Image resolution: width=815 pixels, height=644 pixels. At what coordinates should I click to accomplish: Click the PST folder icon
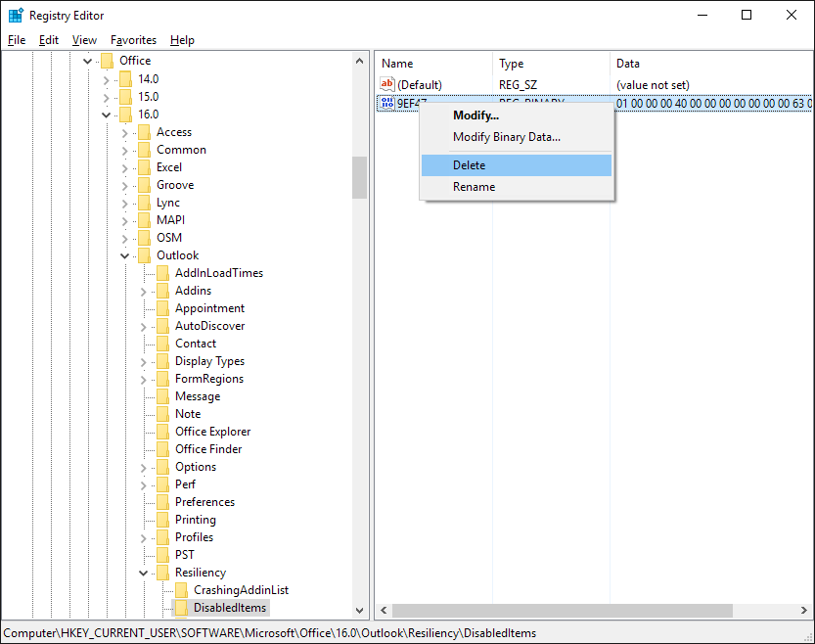162,555
